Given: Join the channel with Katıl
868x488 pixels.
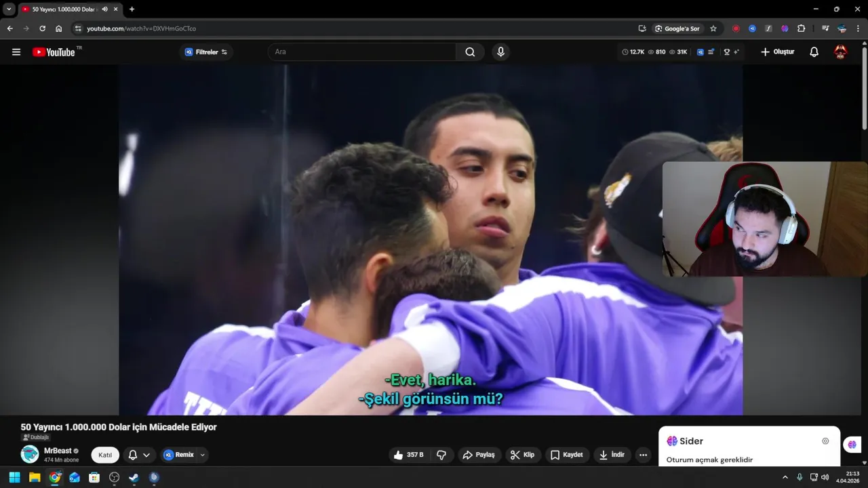Looking at the screenshot, I should [105, 455].
